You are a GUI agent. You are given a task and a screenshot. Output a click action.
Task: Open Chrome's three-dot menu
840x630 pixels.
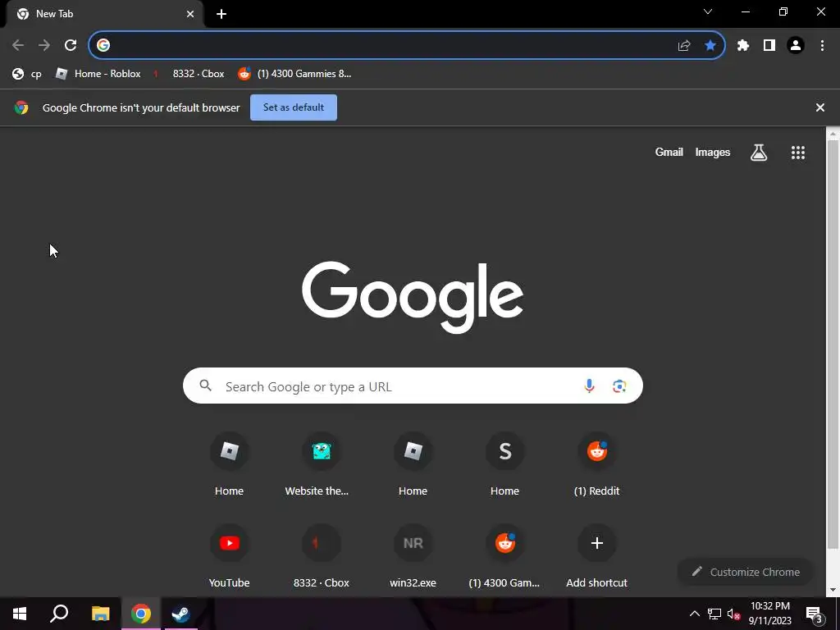click(x=822, y=46)
